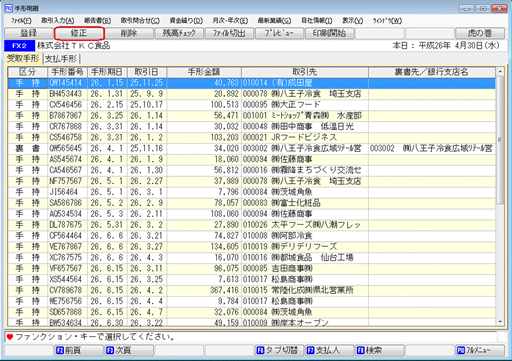
Task: Open the 取引入力(A) menu
Action: point(58,21)
